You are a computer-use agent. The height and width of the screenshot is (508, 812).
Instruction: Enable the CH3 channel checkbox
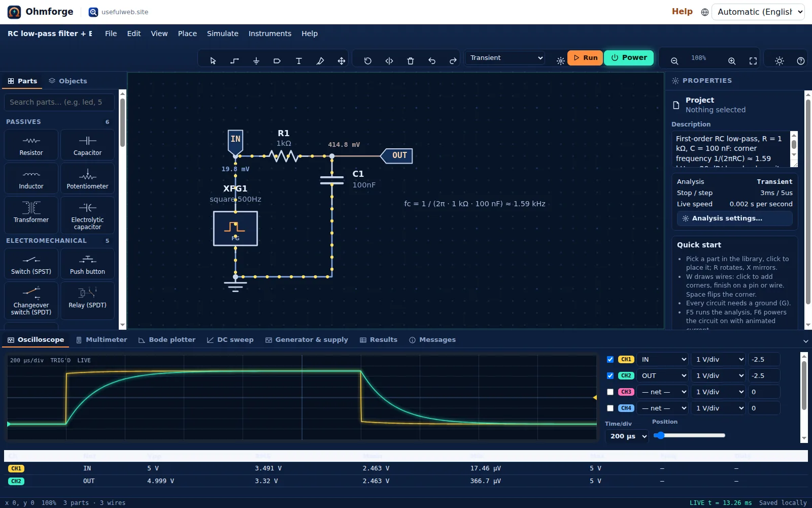[x=610, y=392]
